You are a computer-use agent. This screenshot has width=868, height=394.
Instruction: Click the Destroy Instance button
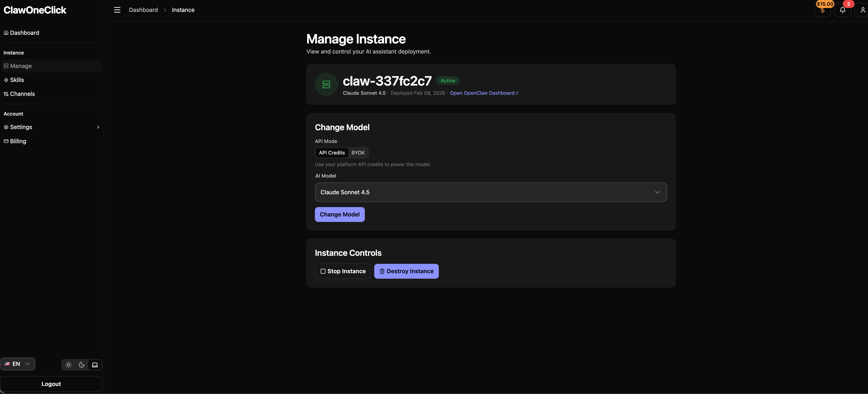(x=406, y=271)
